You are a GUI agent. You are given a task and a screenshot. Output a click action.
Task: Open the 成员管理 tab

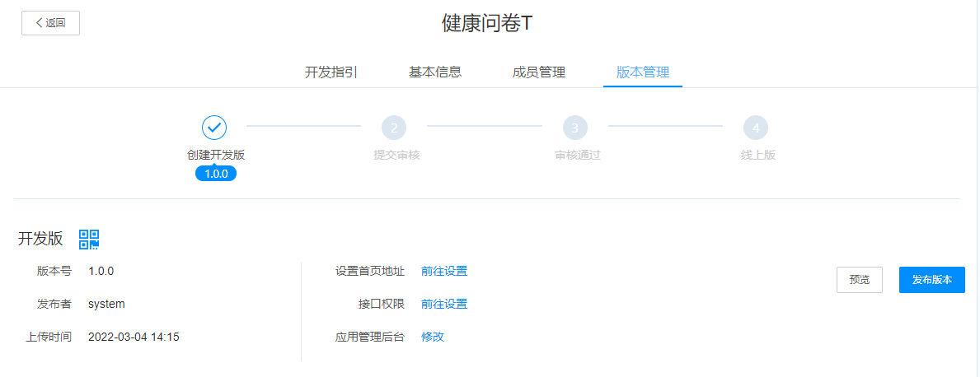coord(539,72)
